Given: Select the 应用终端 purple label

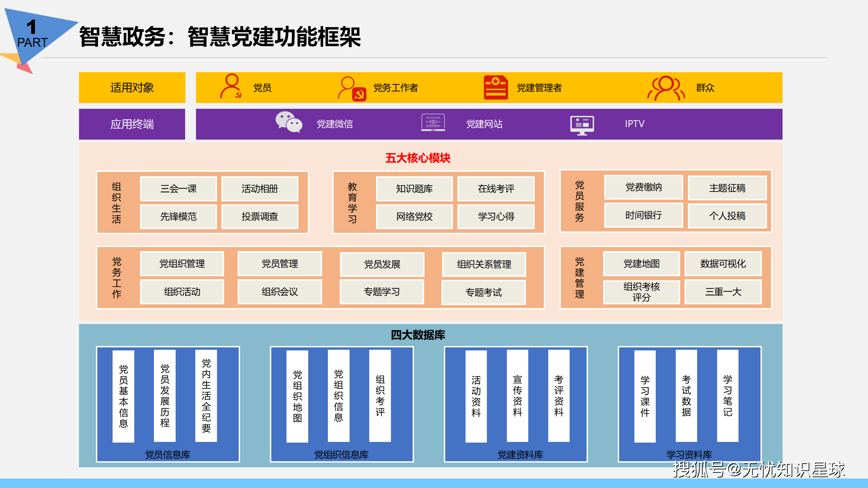Looking at the screenshot, I should (132, 124).
